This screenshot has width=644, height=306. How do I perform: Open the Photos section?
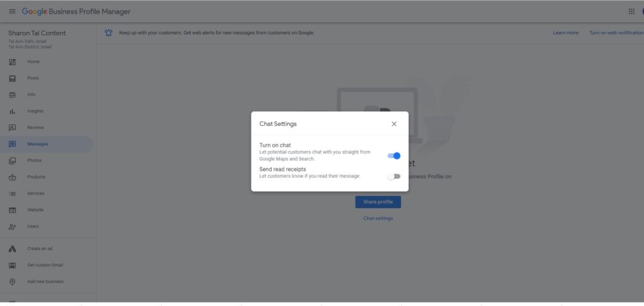(x=35, y=160)
